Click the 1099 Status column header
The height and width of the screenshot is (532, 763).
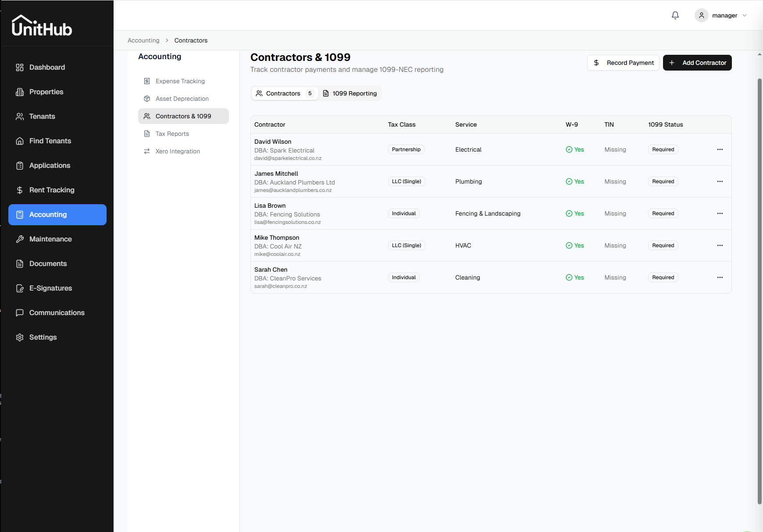666,124
